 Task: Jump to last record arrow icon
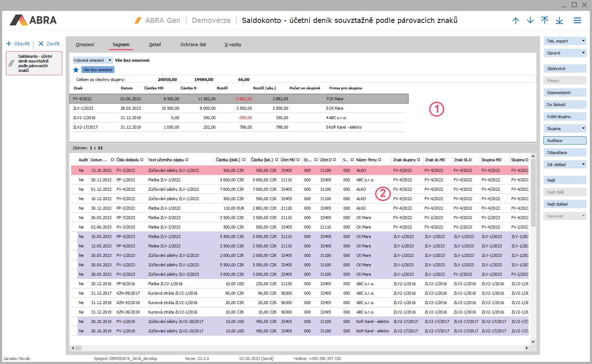[559, 20]
